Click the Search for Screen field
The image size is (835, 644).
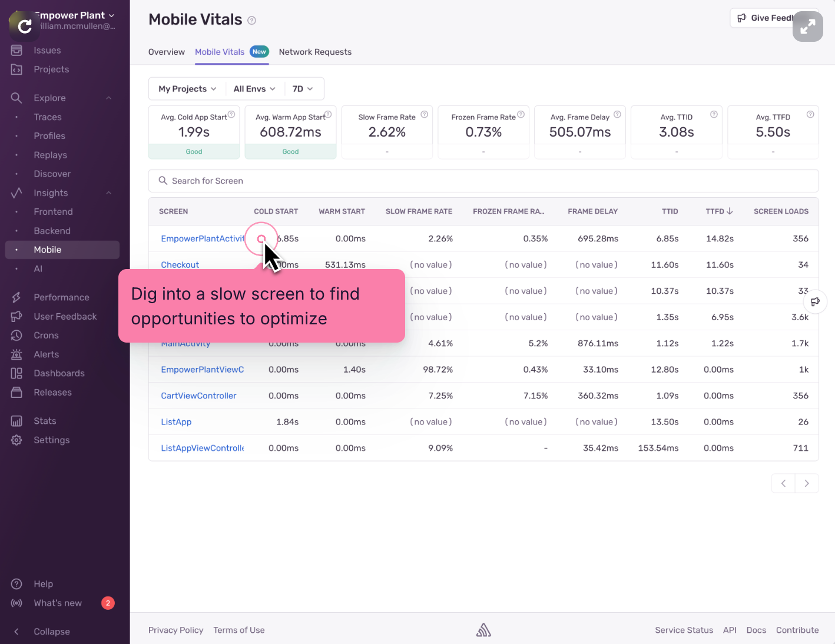point(483,181)
